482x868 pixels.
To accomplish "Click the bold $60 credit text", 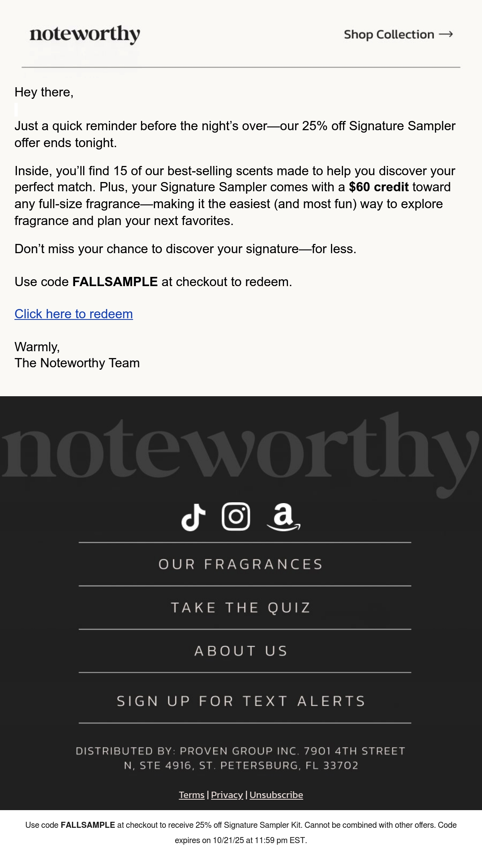I will click(379, 187).
